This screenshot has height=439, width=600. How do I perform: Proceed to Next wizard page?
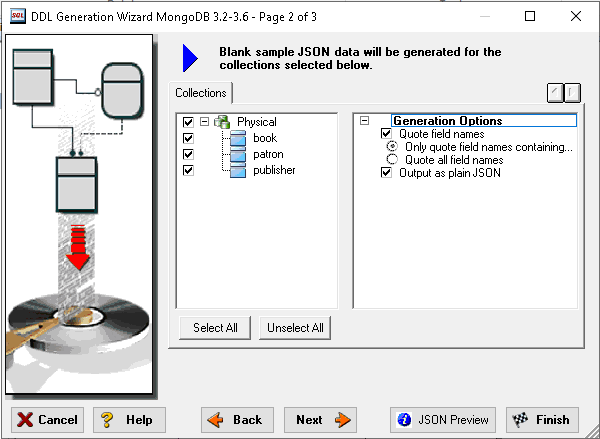tap(320, 420)
